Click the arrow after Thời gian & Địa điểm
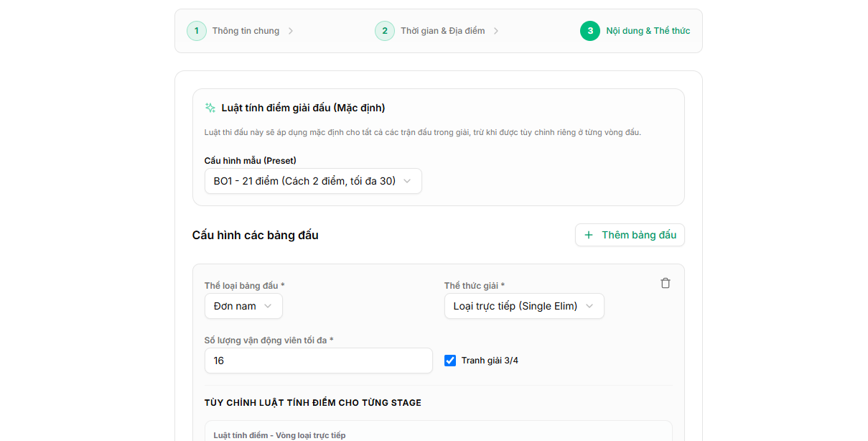Image resolution: width=868 pixels, height=441 pixels. 496,31
